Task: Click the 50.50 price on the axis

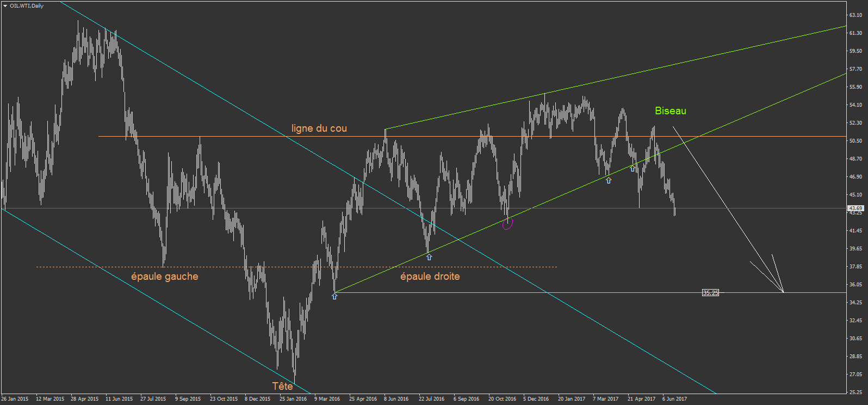Action: pos(855,141)
